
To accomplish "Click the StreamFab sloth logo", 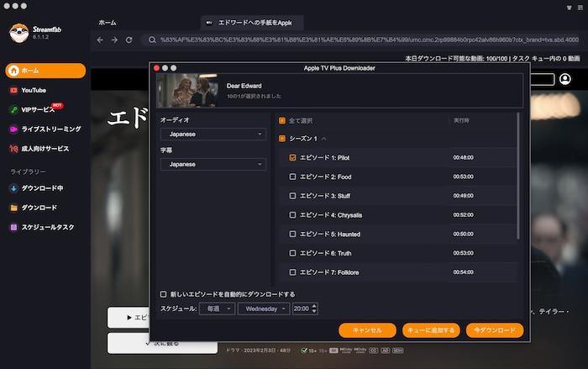I will 18,33.
